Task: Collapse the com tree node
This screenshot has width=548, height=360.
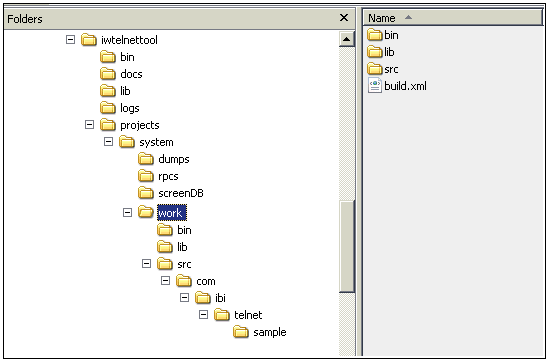Action: click(x=166, y=280)
